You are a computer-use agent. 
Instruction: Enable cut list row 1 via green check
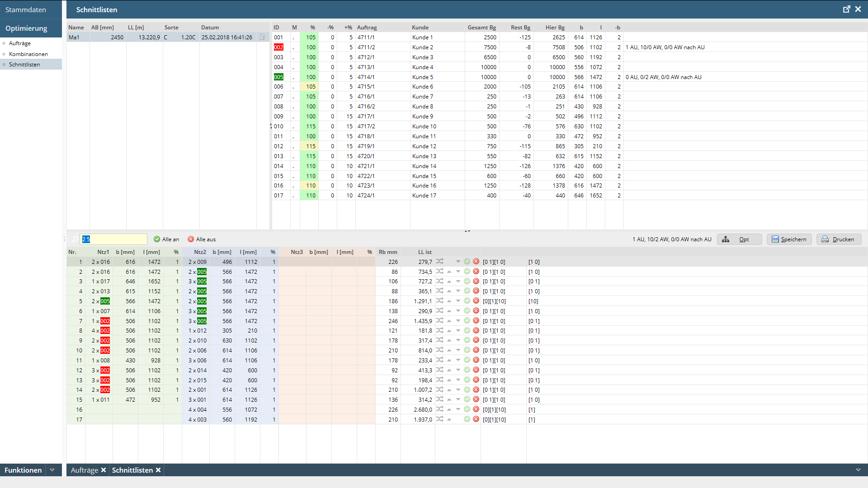(467, 262)
